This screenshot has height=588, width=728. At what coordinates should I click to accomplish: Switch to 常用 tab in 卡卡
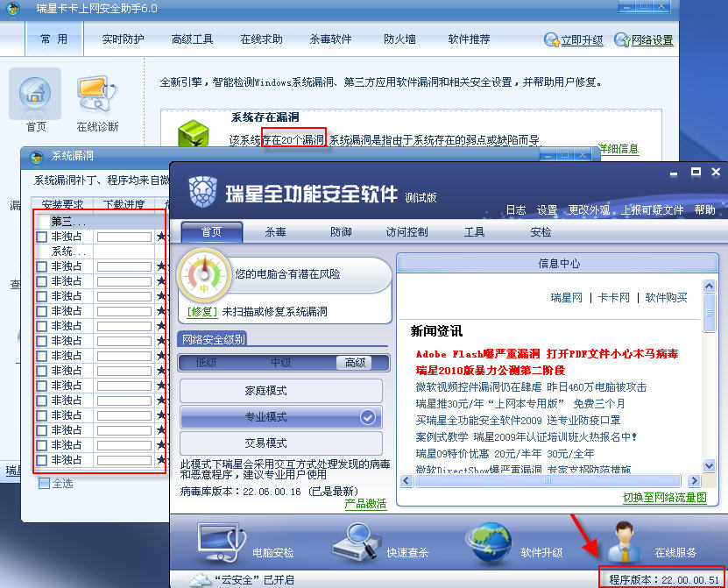(x=53, y=39)
